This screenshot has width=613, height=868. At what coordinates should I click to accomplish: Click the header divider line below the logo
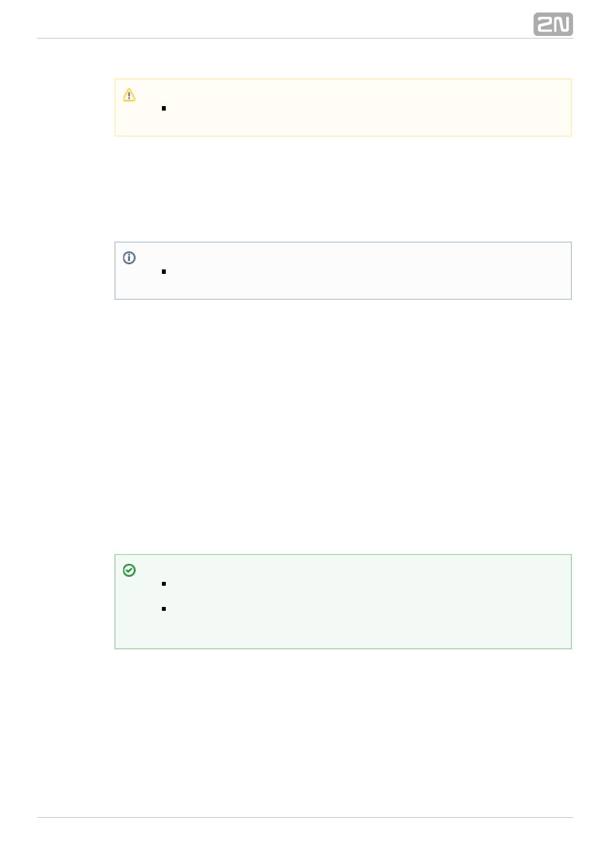305,38
